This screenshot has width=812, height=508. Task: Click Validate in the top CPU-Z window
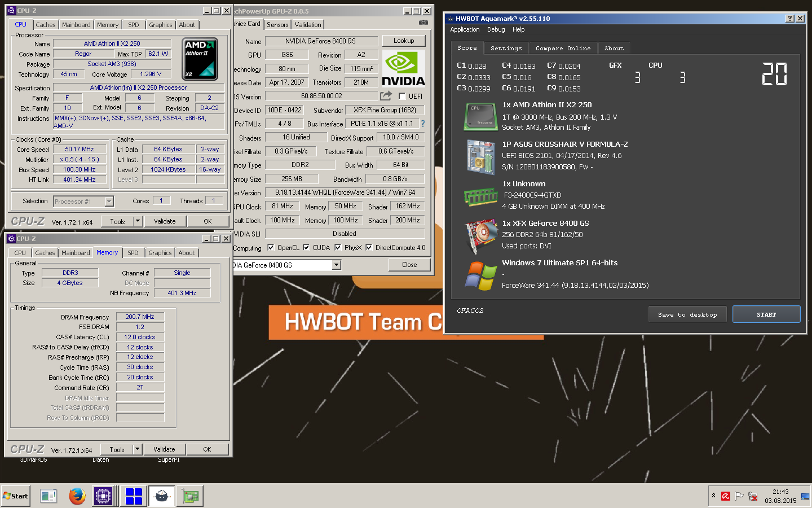(165, 221)
